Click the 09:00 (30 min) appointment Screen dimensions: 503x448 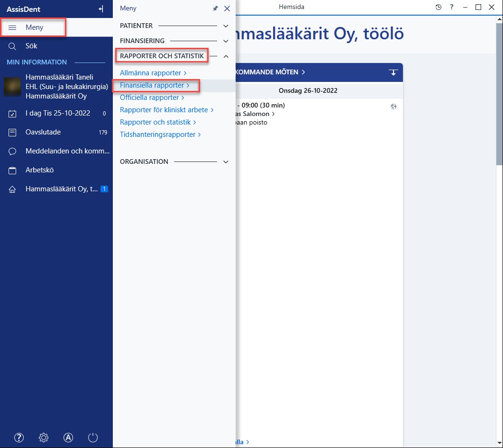260,105
